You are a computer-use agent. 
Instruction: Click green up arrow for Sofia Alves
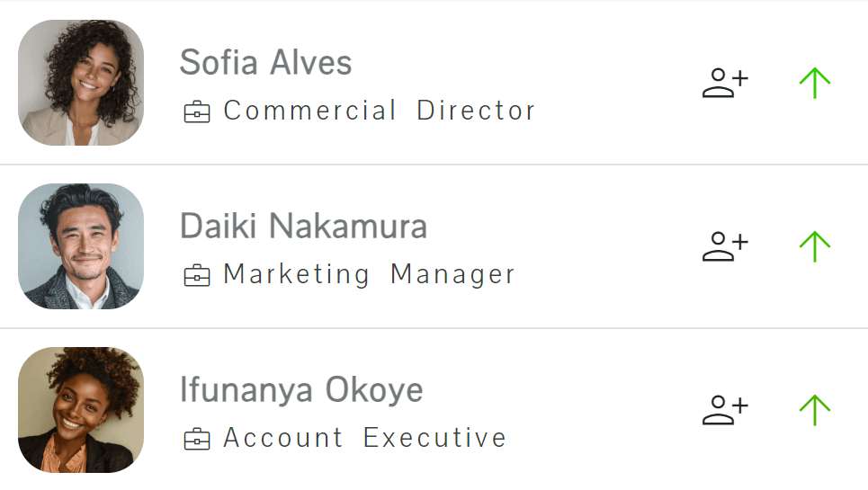pyautogui.click(x=815, y=83)
